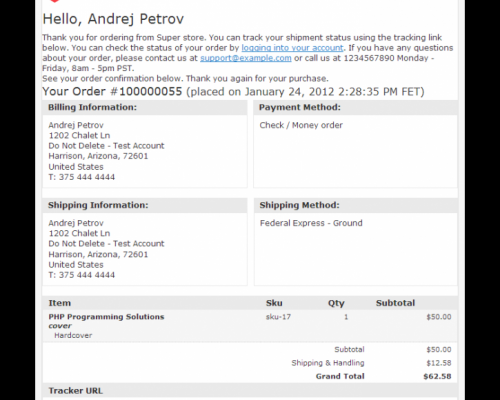
Task: Click the Payment Method header
Action: (x=355, y=107)
